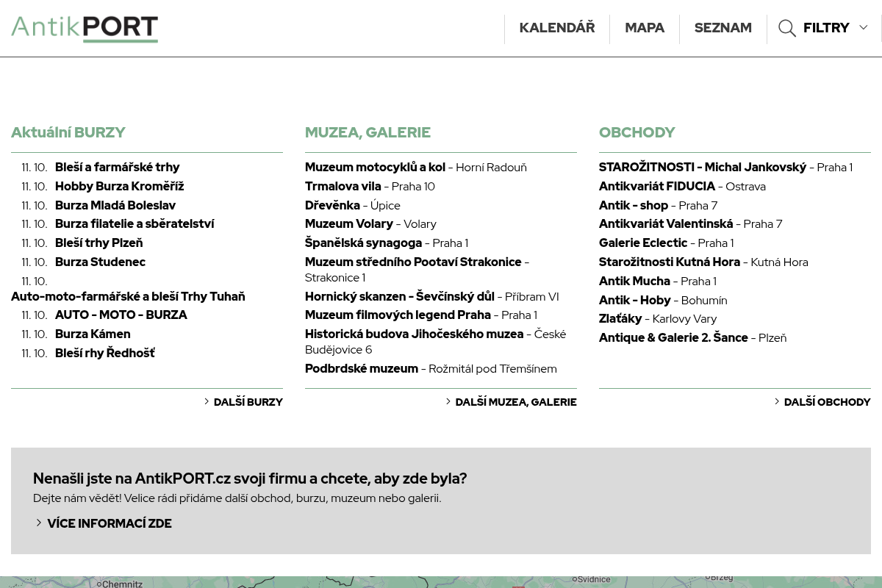This screenshot has height=588, width=882.
Task: Open Trmalova vila listing
Action: click(343, 187)
